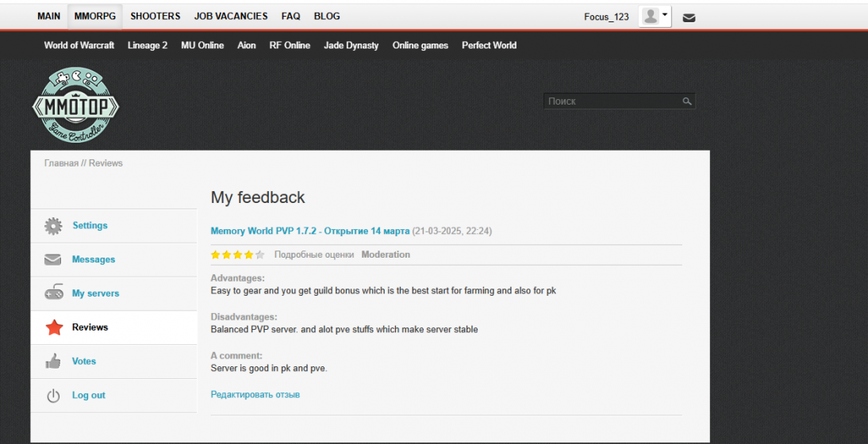Open Reviews in sidebar
This screenshot has height=444, width=868.
click(90, 327)
